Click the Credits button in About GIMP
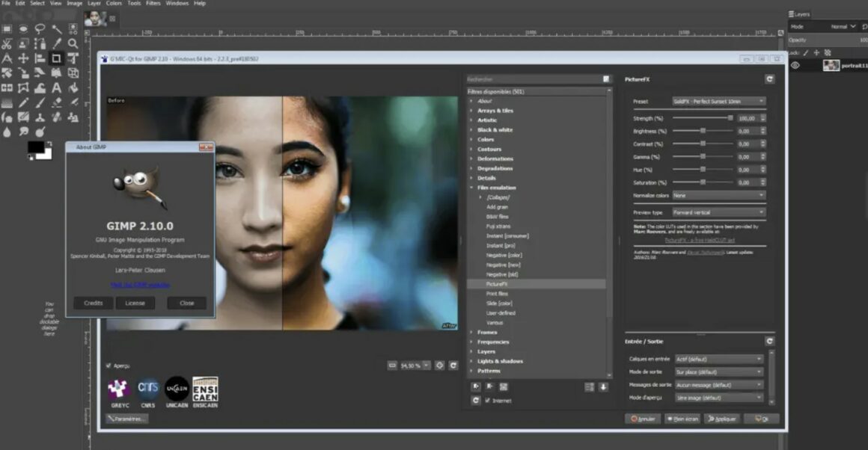 click(93, 303)
